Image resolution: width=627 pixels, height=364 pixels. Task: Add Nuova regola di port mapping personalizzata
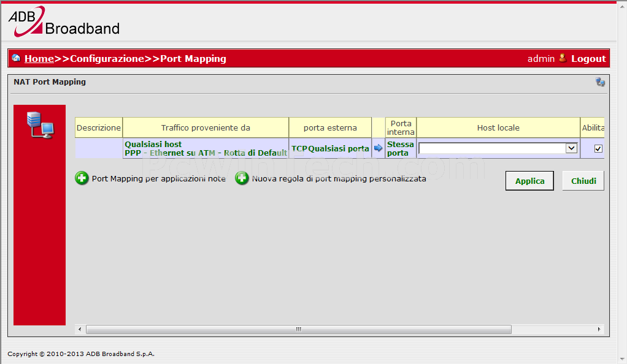[242, 178]
